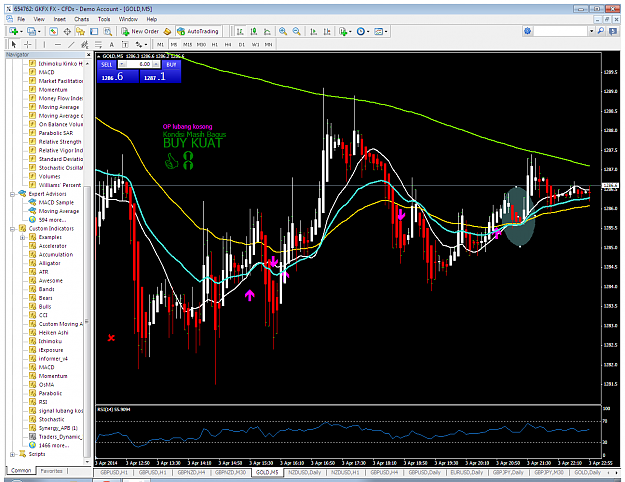625x482 pixels.
Task: Click the New Order button
Action: (x=140, y=31)
